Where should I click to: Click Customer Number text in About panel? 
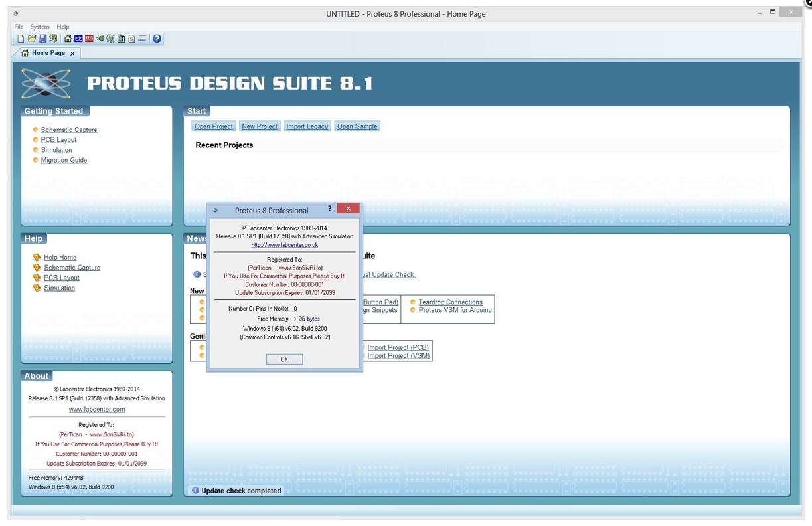click(97, 454)
